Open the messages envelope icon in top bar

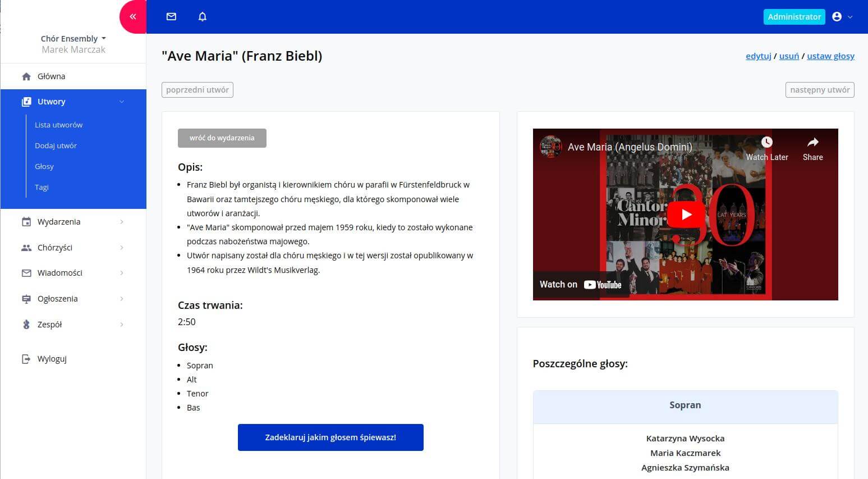[171, 17]
